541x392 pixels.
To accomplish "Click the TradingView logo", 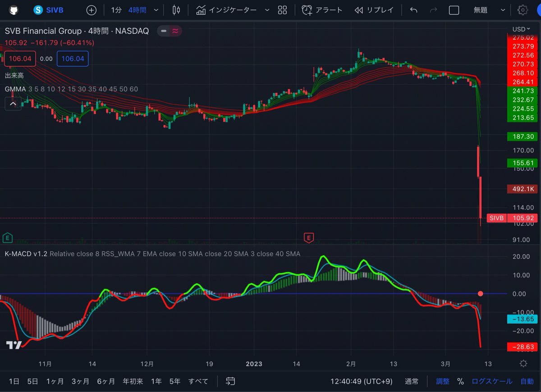I will coord(14,345).
